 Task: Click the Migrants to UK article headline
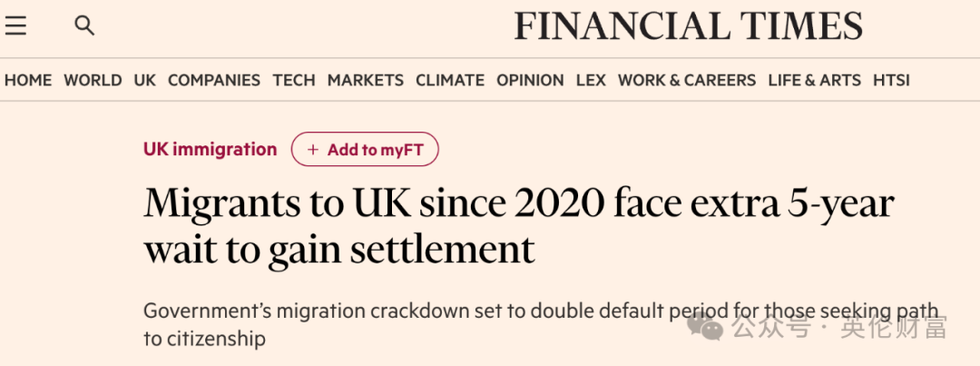(519, 226)
